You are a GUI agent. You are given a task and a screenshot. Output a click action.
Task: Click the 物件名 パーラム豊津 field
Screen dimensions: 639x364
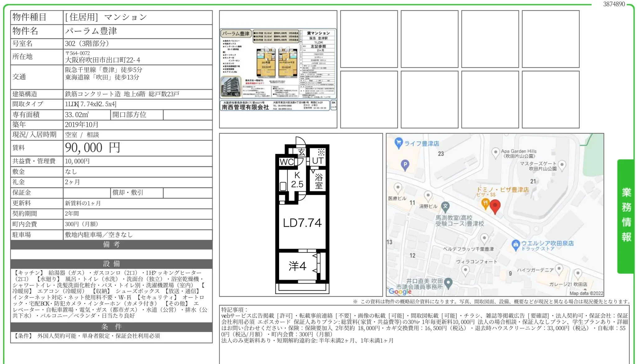[91, 31]
